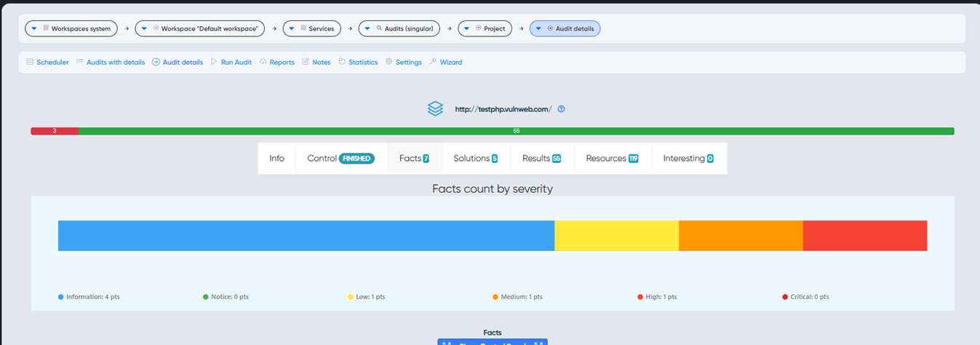
Task: Open the Reports link
Action: click(x=282, y=63)
